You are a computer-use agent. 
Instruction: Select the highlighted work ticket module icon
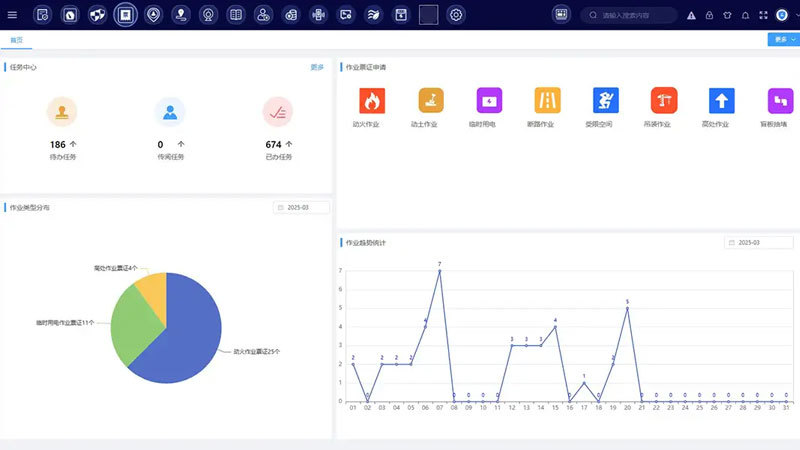(x=126, y=15)
